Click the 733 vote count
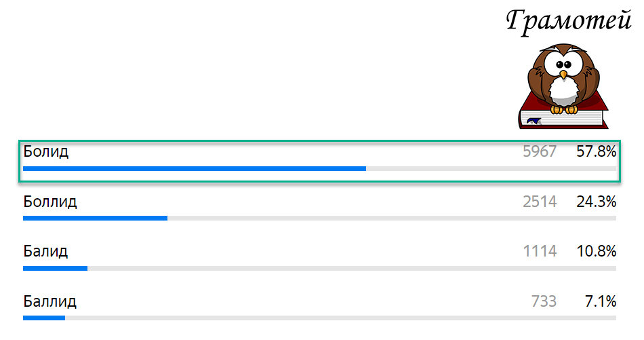 click(544, 301)
